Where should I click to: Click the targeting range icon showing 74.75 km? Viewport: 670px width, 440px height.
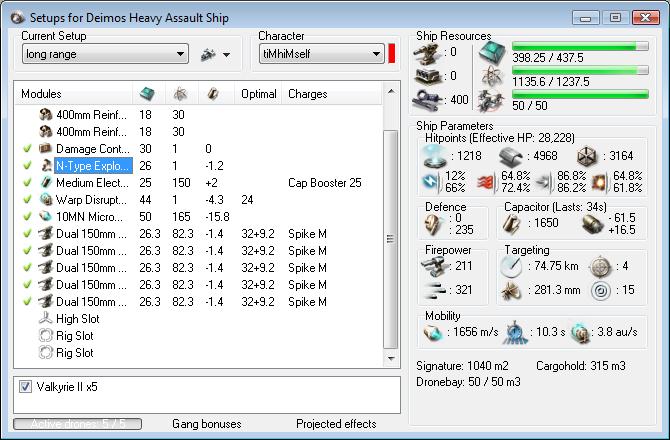point(511,266)
